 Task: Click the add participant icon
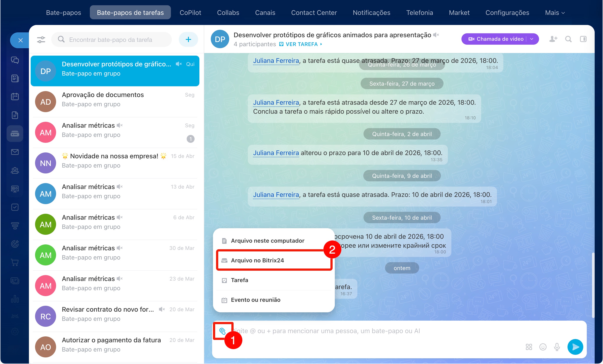[553, 39]
